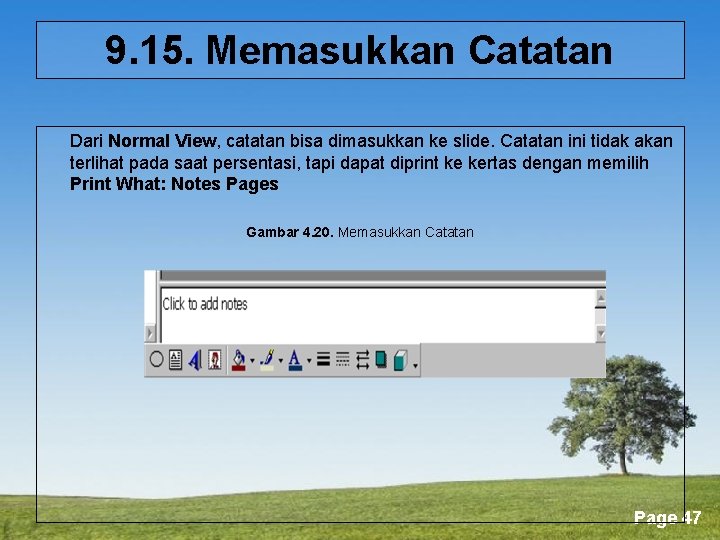Insert Clip Art picture icon
The width and height of the screenshot is (720, 540).
(x=214, y=360)
